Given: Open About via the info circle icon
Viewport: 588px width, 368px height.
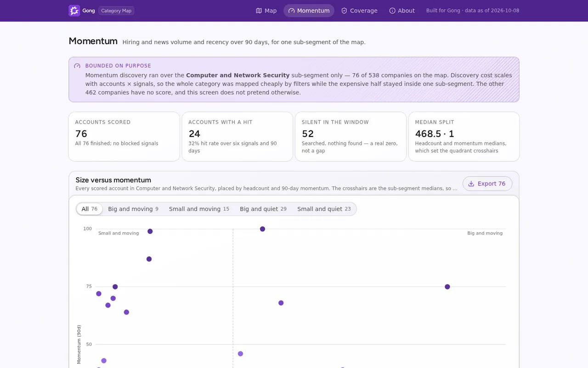Looking at the screenshot, I should [392, 11].
